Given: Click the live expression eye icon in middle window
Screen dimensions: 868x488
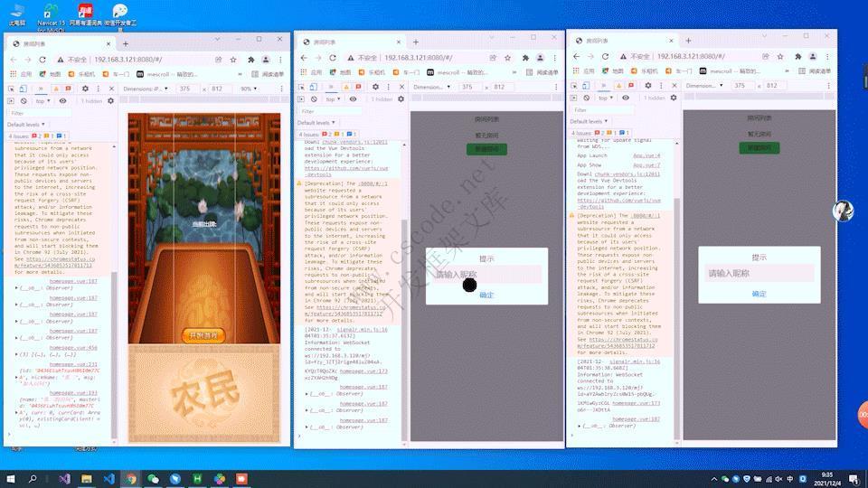Looking at the screenshot, I should click(353, 99).
